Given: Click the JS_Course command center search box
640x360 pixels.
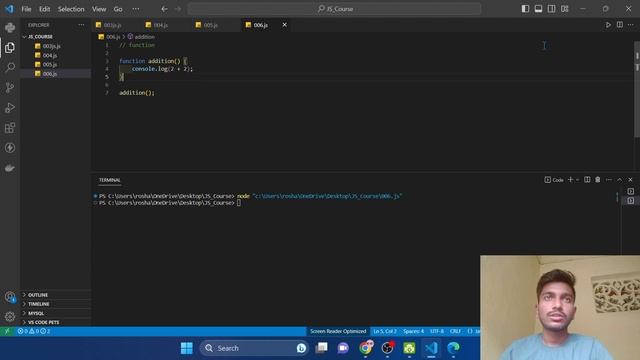Looking at the screenshot, I should pyautogui.click(x=334, y=9).
